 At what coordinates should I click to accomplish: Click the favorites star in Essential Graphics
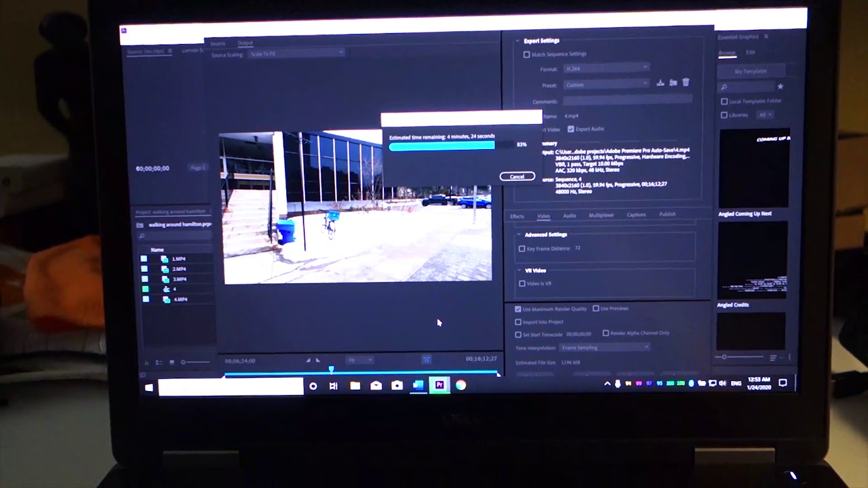pos(780,87)
